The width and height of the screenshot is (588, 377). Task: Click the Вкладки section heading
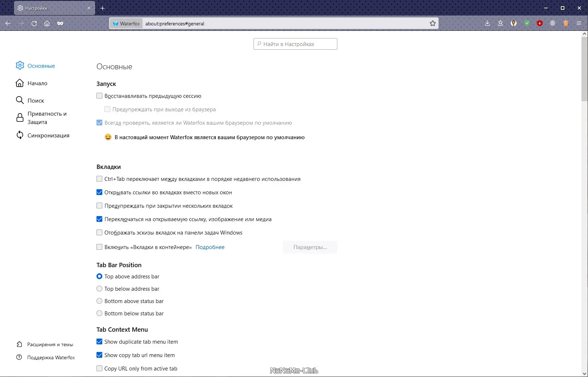point(108,167)
